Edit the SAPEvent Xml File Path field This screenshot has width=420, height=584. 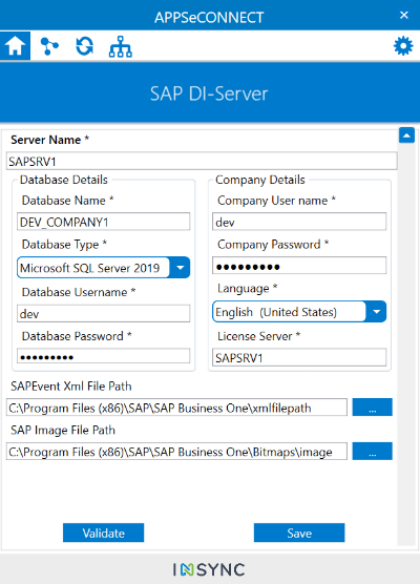(176, 407)
